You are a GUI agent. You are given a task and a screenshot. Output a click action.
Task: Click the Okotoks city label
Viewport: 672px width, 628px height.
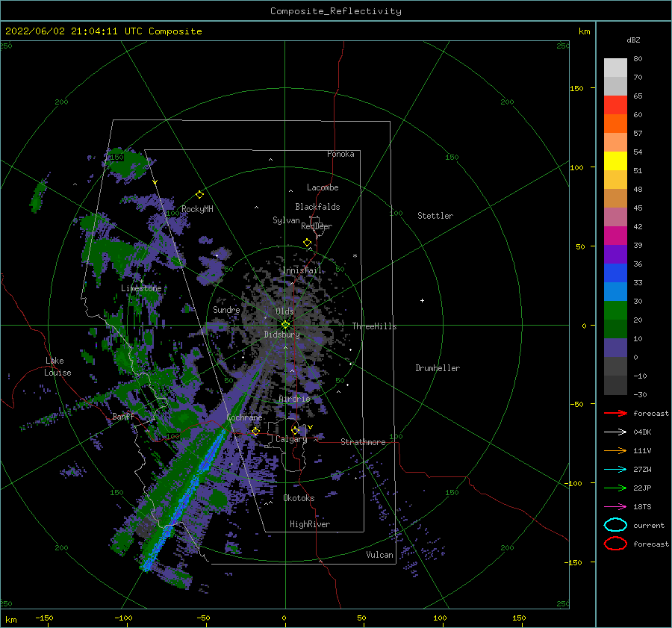[299, 498]
